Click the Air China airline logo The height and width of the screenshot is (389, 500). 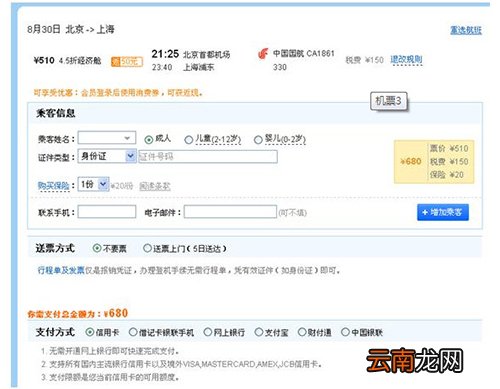[x=263, y=54]
